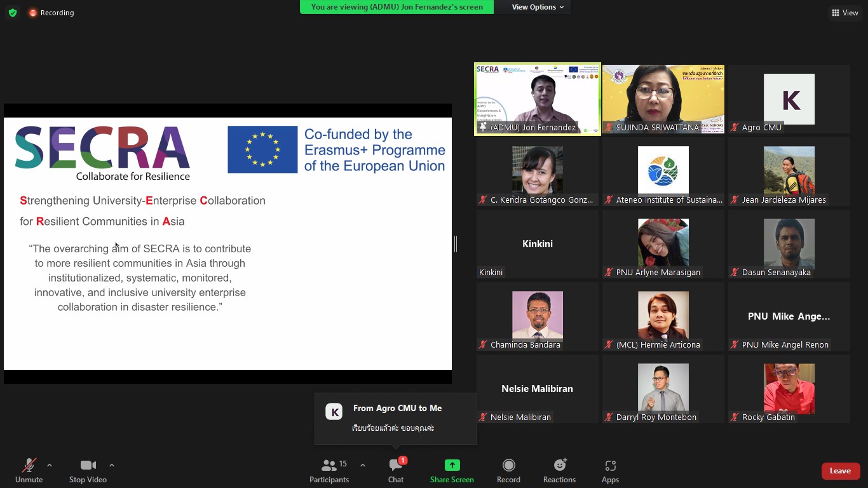Click muted mic icon on Chaminda Bandara tile
868x488 pixels.
(484, 345)
